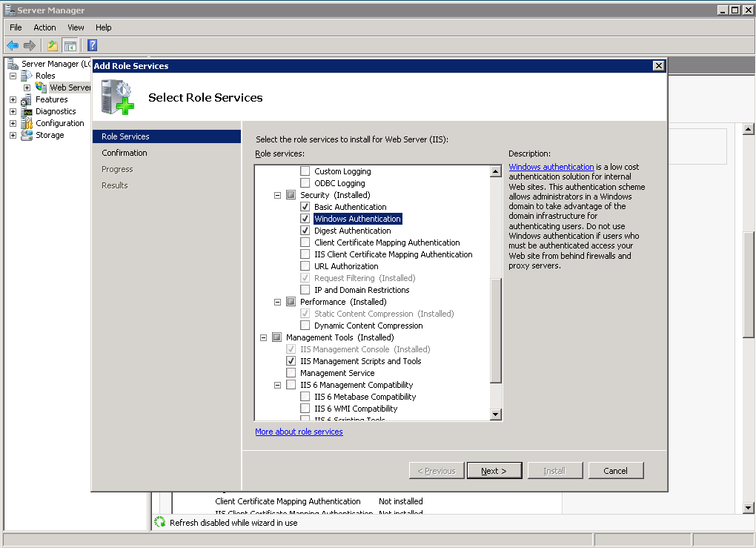Viewport: 756px width, 548px height.
Task: Expand the Configuration tree node
Action: (x=13, y=124)
